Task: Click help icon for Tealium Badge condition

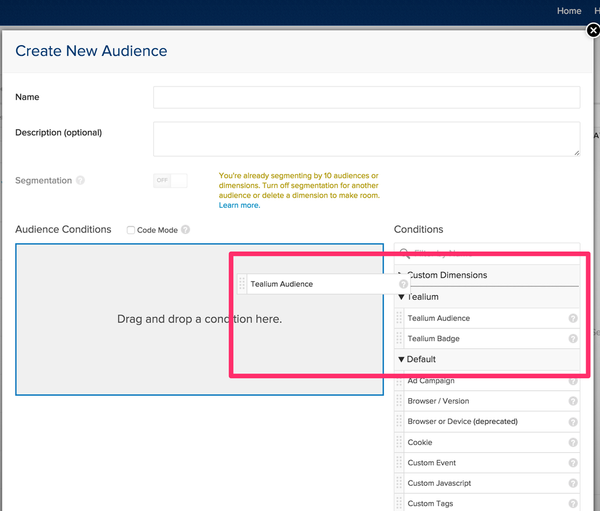Action: (573, 339)
